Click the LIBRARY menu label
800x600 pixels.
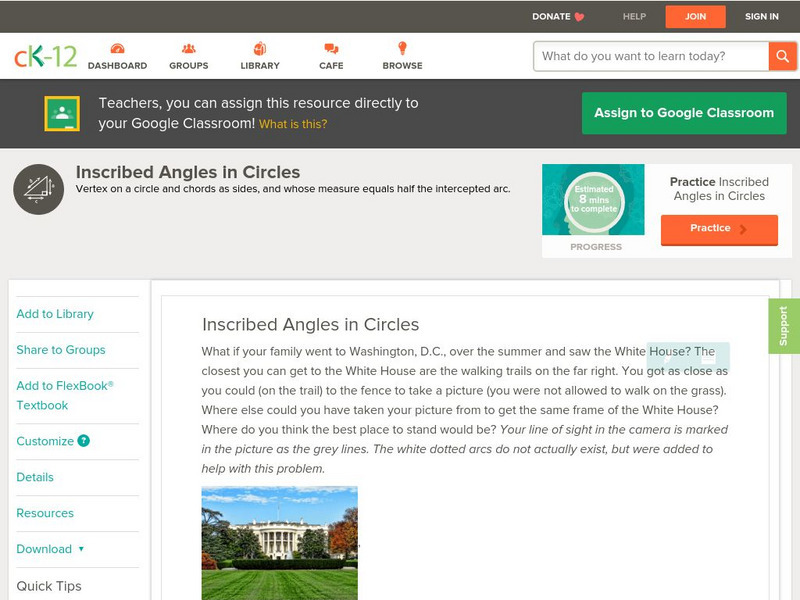pos(260,66)
